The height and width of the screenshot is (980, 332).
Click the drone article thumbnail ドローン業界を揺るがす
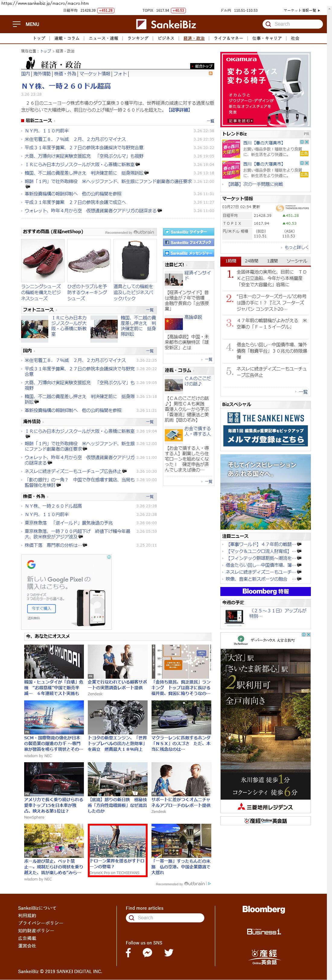118,842
